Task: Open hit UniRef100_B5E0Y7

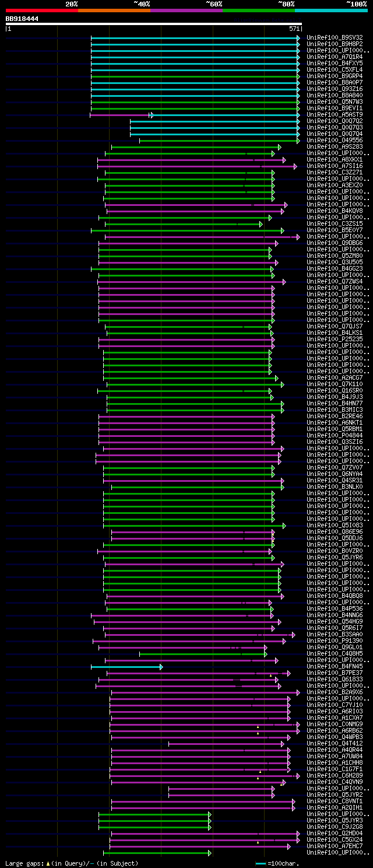Action: point(335,230)
